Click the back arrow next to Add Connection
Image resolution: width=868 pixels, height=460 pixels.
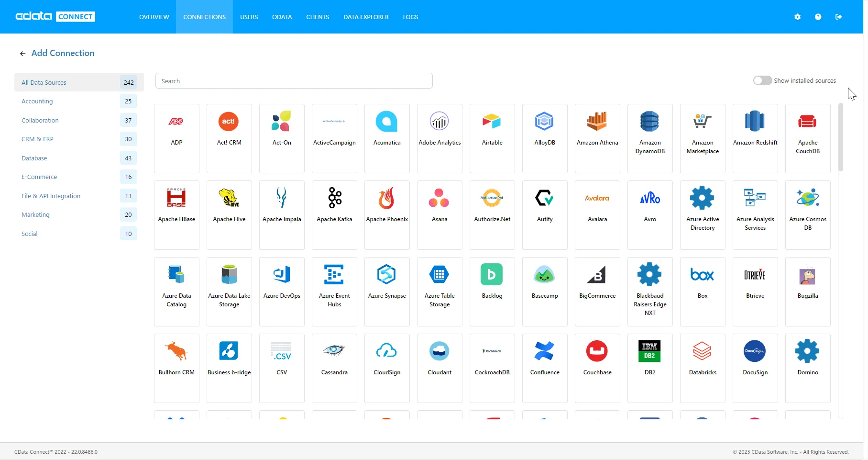pos(22,53)
